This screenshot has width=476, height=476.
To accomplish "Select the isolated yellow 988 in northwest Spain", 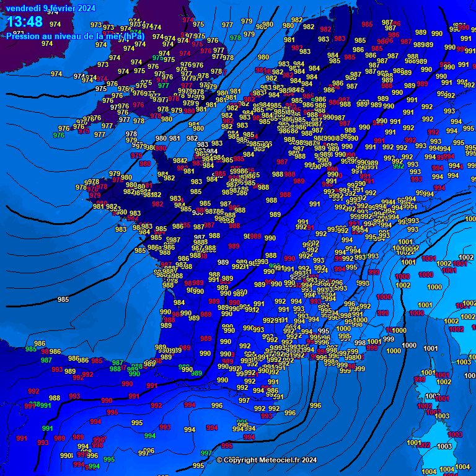I will (55, 399).
